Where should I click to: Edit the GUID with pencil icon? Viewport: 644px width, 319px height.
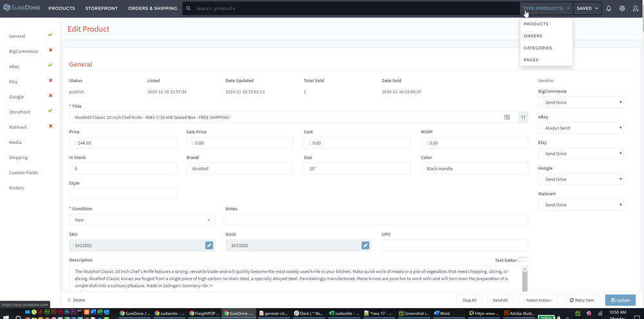click(365, 245)
